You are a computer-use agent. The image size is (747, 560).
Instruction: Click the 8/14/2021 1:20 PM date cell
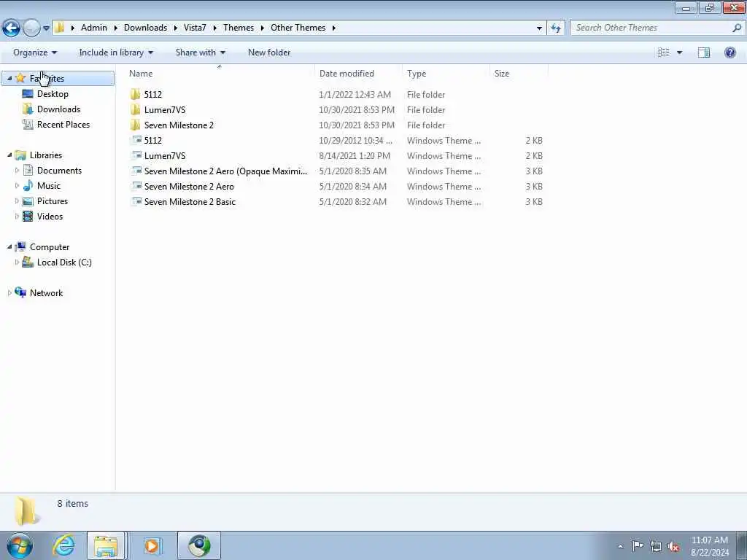pos(355,156)
